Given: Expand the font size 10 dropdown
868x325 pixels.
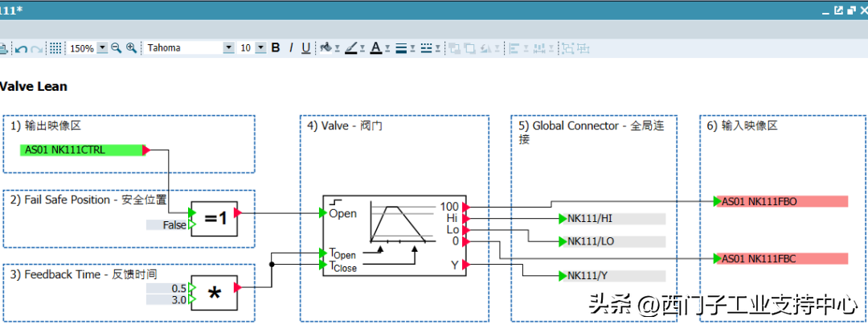Looking at the screenshot, I should tap(260, 48).
